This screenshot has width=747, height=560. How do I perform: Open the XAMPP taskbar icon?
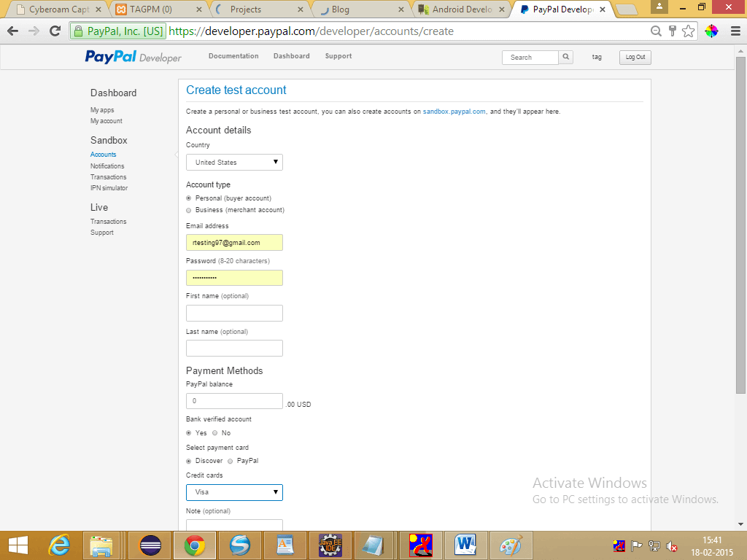click(420, 545)
